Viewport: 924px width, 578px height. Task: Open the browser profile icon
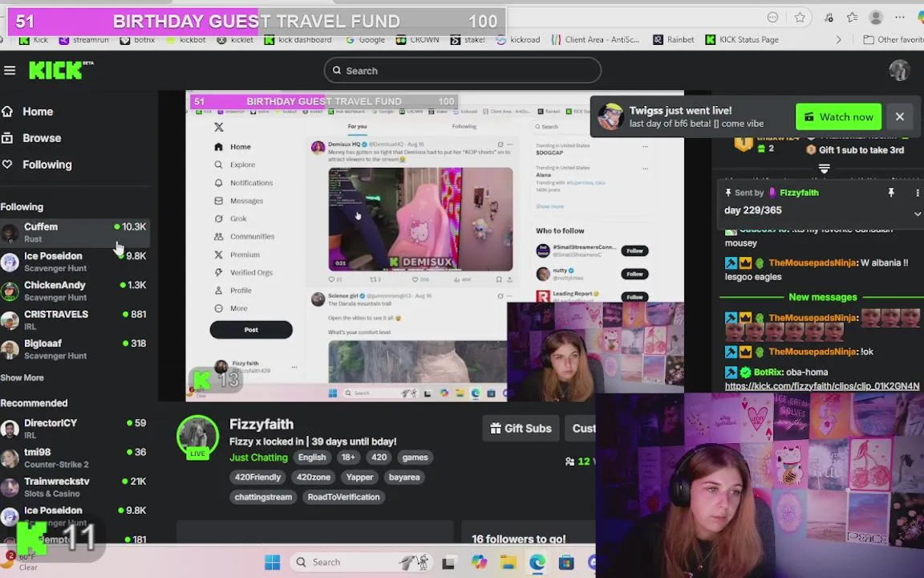point(876,17)
